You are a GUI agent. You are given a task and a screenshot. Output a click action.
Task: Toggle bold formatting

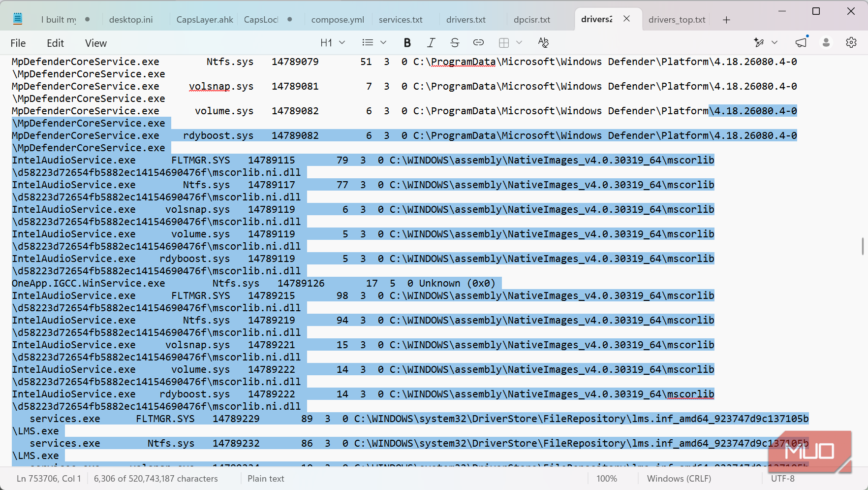[407, 43]
